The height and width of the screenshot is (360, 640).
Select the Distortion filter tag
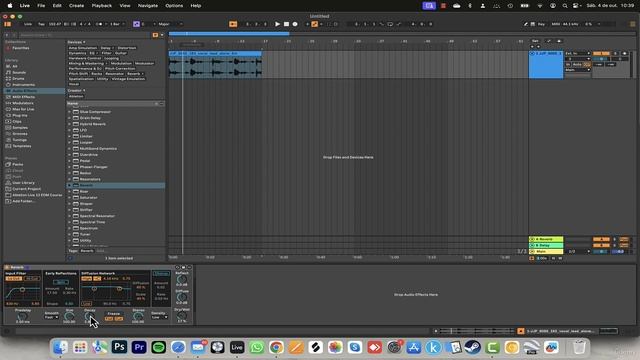pyautogui.click(x=127, y=48)
